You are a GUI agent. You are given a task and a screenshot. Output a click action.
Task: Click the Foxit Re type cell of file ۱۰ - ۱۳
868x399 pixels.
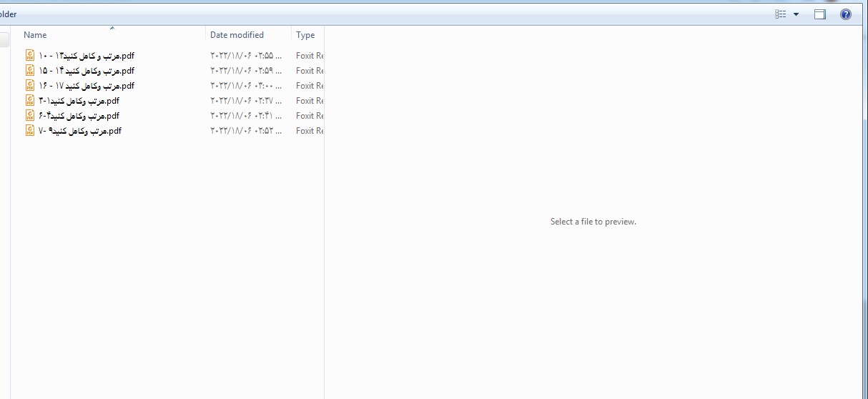tap(310, 55)
